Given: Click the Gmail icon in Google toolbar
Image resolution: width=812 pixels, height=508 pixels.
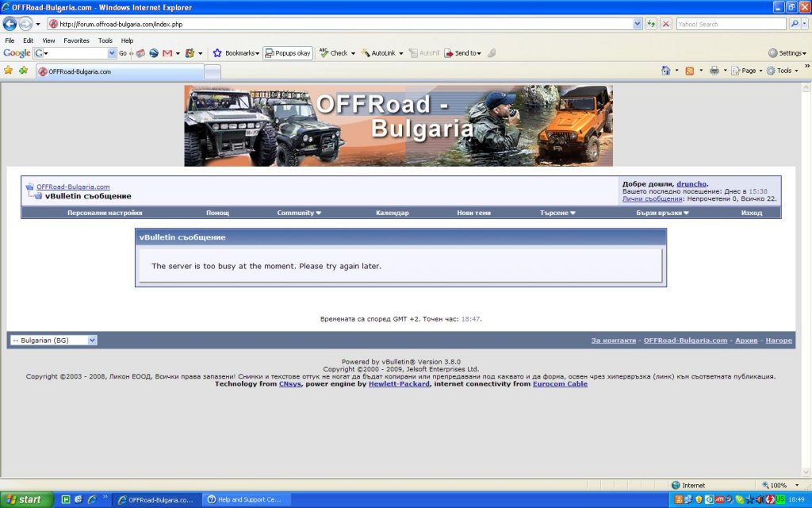Looking at the screenshot, I should (167, 53).
